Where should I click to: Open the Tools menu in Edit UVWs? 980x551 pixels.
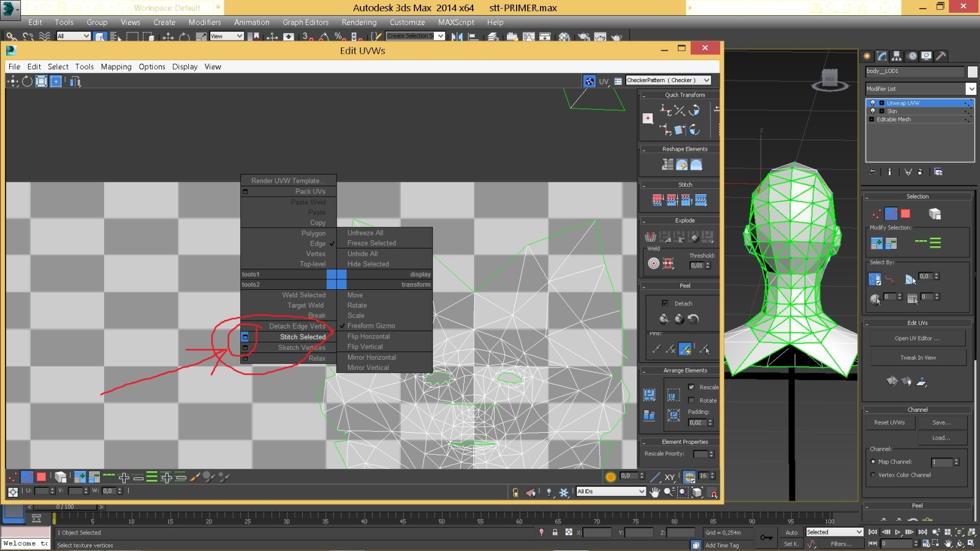pyautogui.click(x=85, y=67)
